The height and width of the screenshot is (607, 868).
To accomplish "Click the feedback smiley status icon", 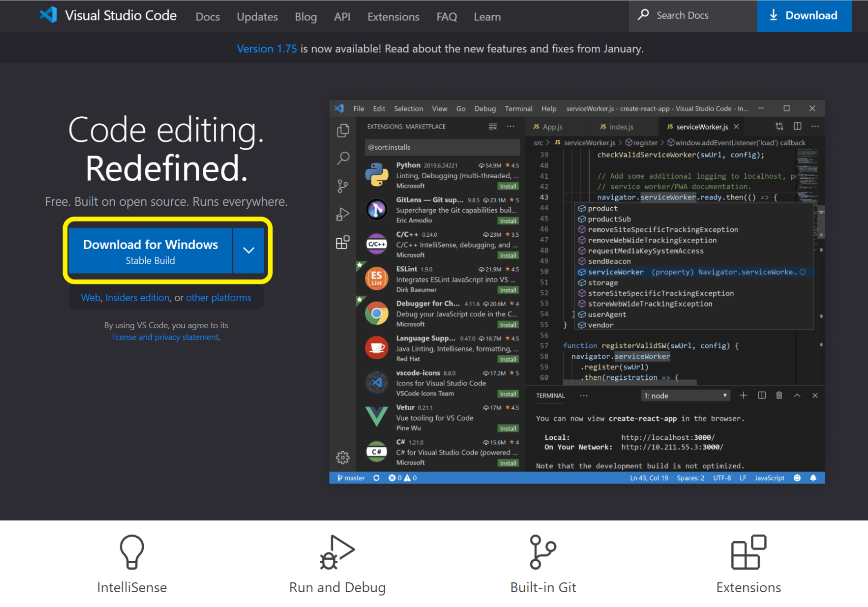I will (797, 478).
